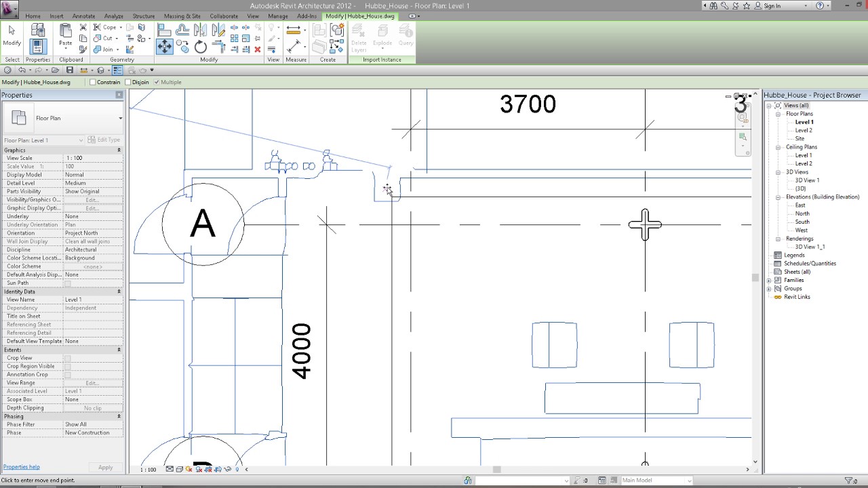Viewport: 868px width, 488px height.
Task: Click Edit Type button
Action: tap(104, 140)
